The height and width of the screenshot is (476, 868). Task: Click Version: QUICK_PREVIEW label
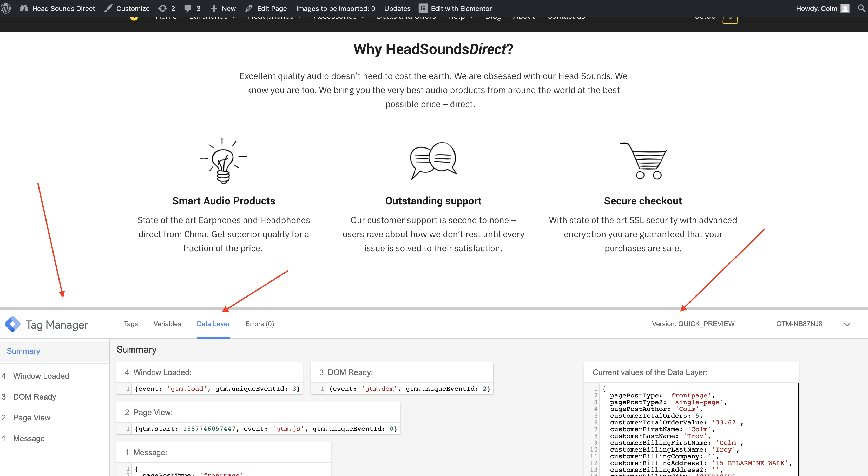[693, 324]
